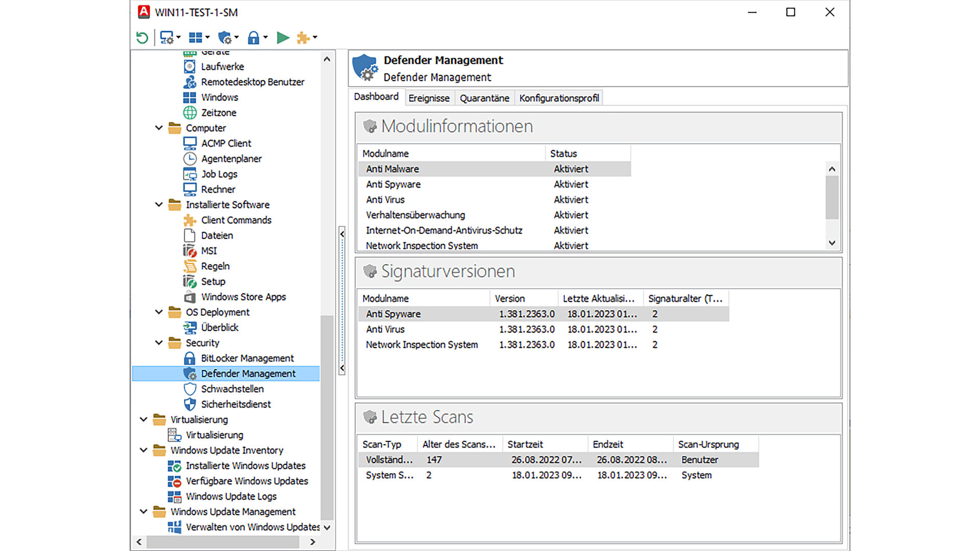Collapse the Windows Update Management folder
Screen dimensions: 980x551
click(x=143, y=511)
